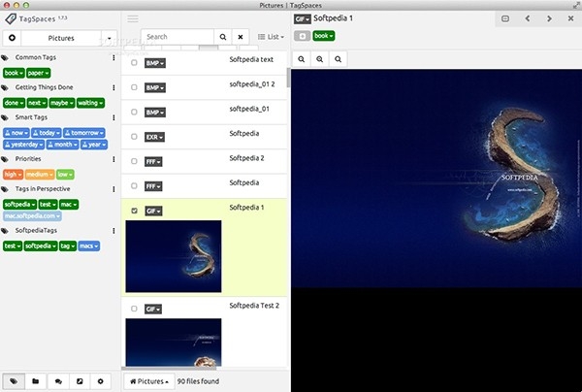Click the yesterday smart tag

coord(23,145)
